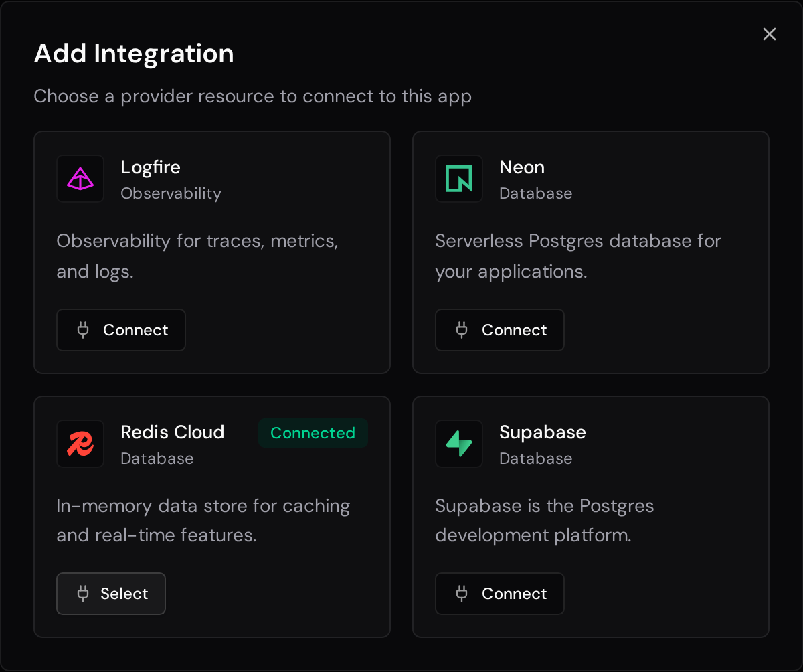Click the Logfire card title
The height and width of the screenshot is (672, 803).
click(151, 167)
